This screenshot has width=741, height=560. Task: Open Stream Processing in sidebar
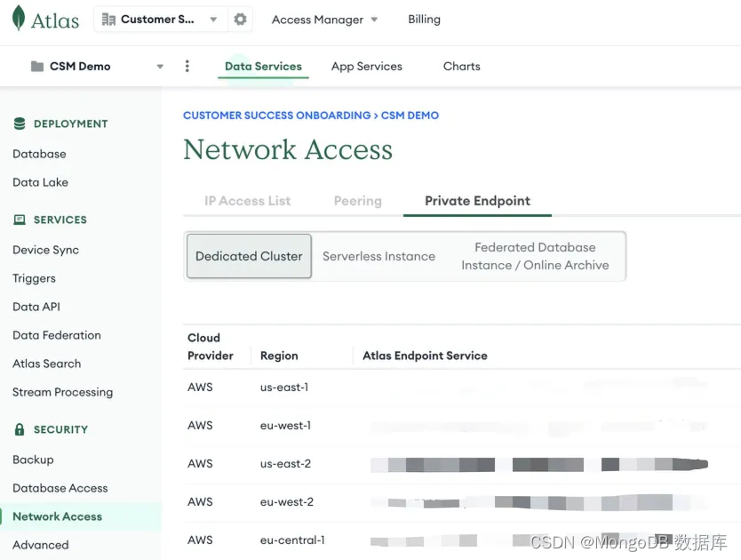63,392
